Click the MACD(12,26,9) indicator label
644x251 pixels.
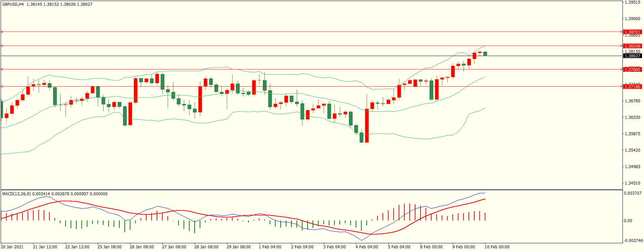(16, 194)
